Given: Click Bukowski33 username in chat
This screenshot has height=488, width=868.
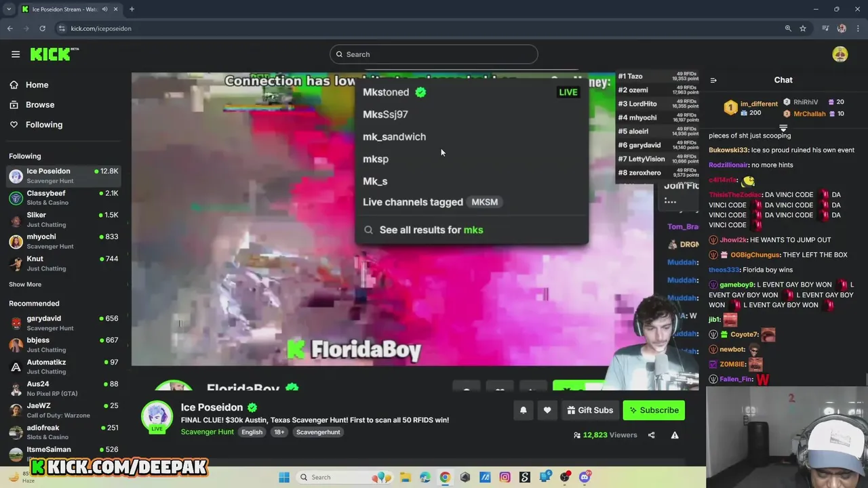Looking at the screenshot, I should tap(728, 150).
